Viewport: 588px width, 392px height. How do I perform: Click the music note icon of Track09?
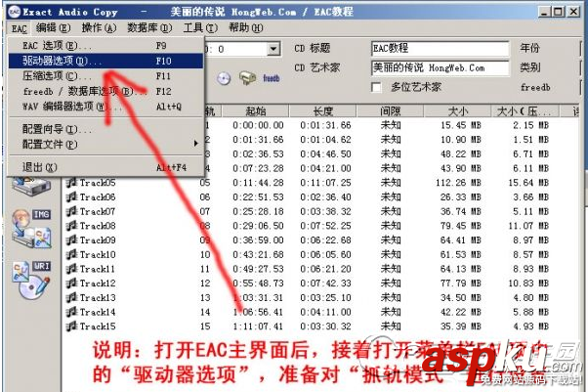pos(71,240)
